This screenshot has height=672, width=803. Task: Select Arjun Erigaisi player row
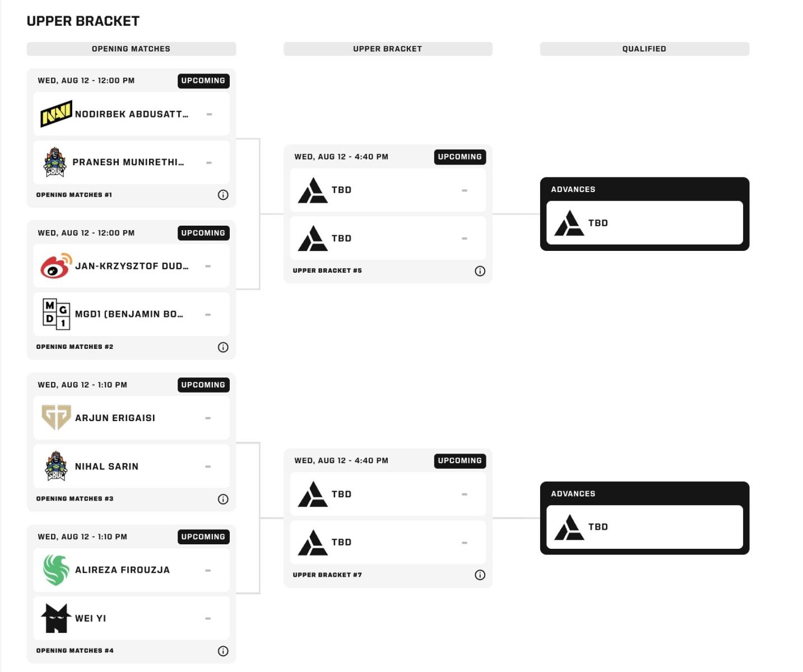(x=131, y=418)
